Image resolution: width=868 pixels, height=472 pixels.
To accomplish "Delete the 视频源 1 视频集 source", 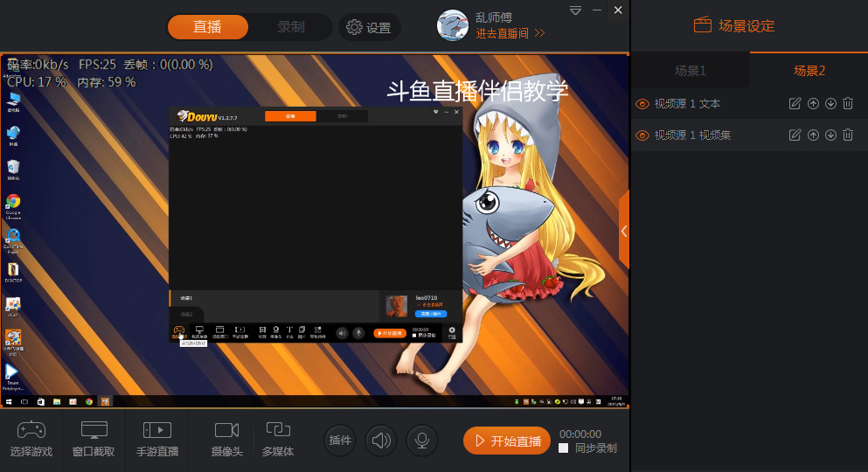I will [848, 135].
